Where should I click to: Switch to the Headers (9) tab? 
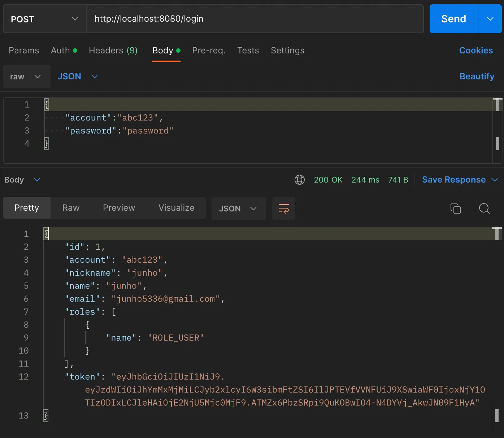click(x=113, y=51)
